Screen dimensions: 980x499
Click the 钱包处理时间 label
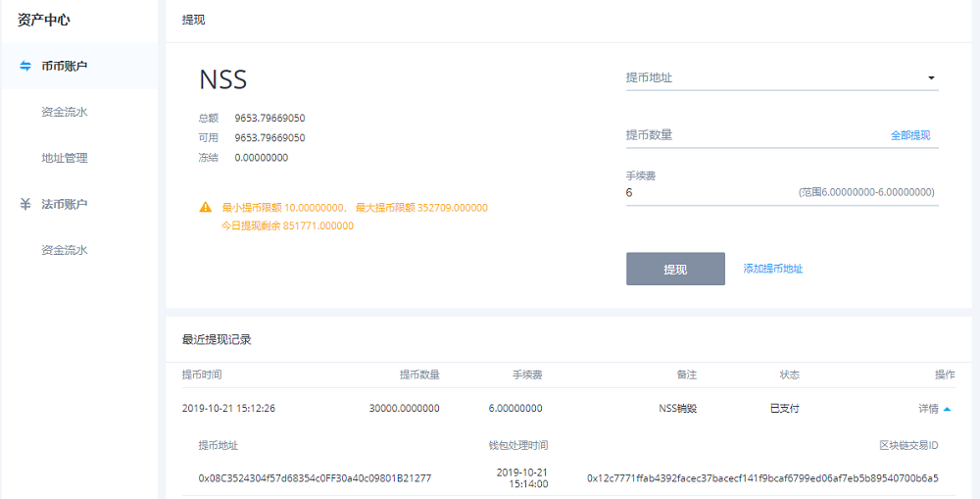(x=518, y=445)
